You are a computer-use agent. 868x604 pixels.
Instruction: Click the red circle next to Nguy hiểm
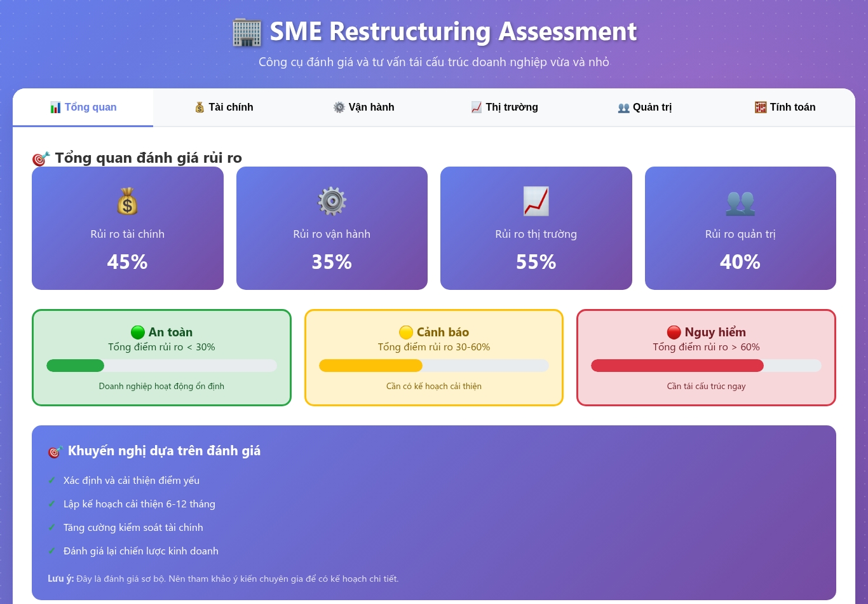pyautogui.click(x=674, y=333)
